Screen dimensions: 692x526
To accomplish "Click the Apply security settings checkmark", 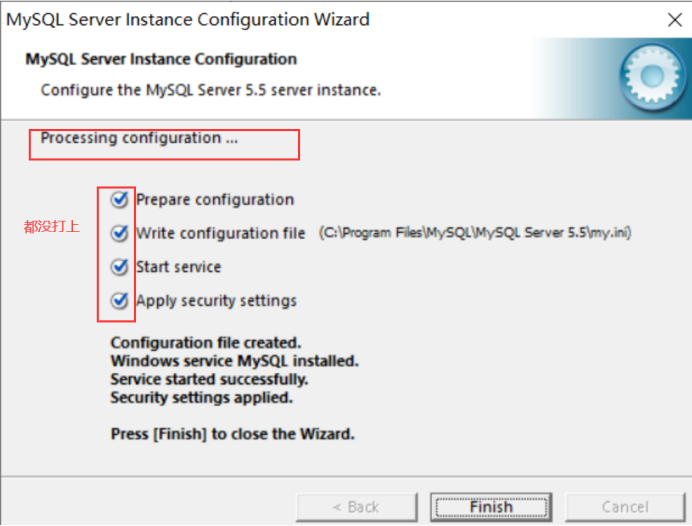I will [x=120, y=300].
